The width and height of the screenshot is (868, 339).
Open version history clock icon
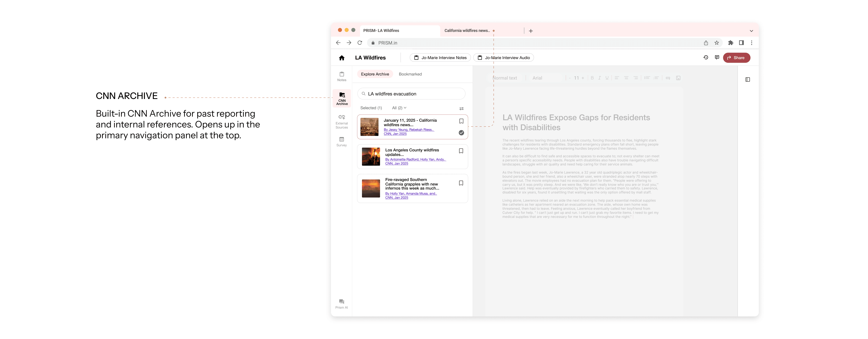[x=706, y=58]
